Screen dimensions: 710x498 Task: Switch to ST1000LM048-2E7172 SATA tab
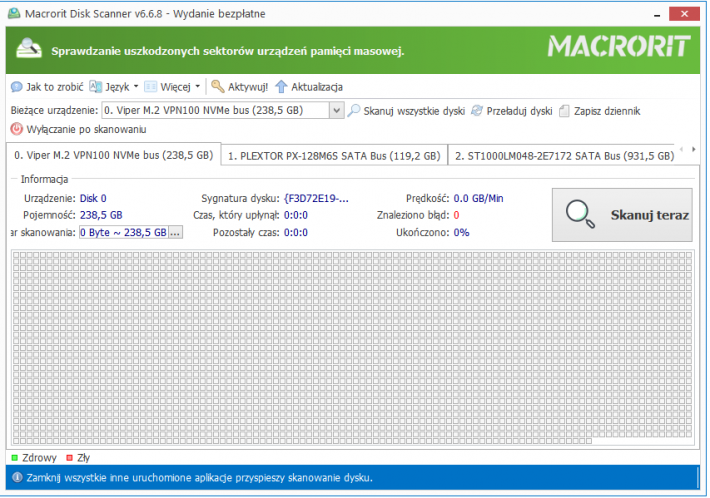click(564, 156)
